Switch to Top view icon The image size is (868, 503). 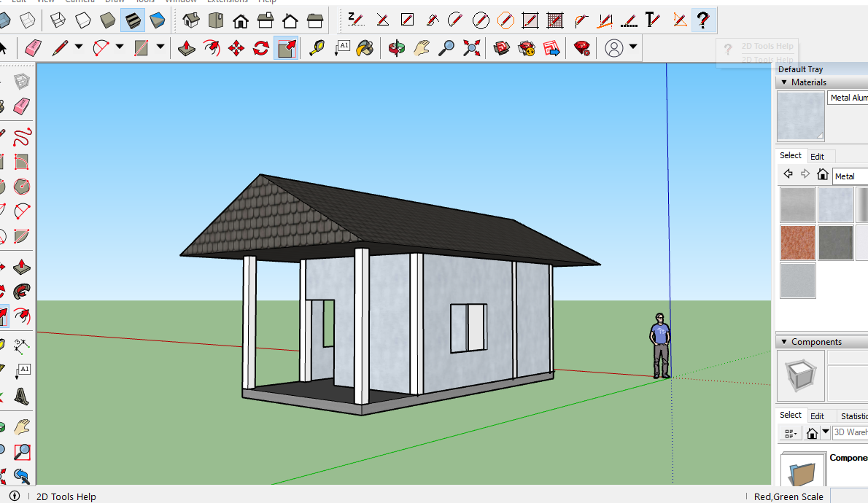(216, 21)
